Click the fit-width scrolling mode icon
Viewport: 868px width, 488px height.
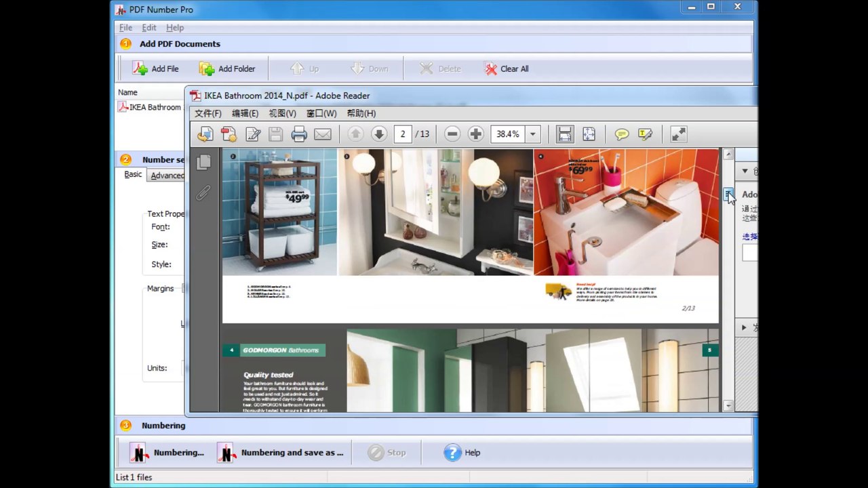[565, 134]
